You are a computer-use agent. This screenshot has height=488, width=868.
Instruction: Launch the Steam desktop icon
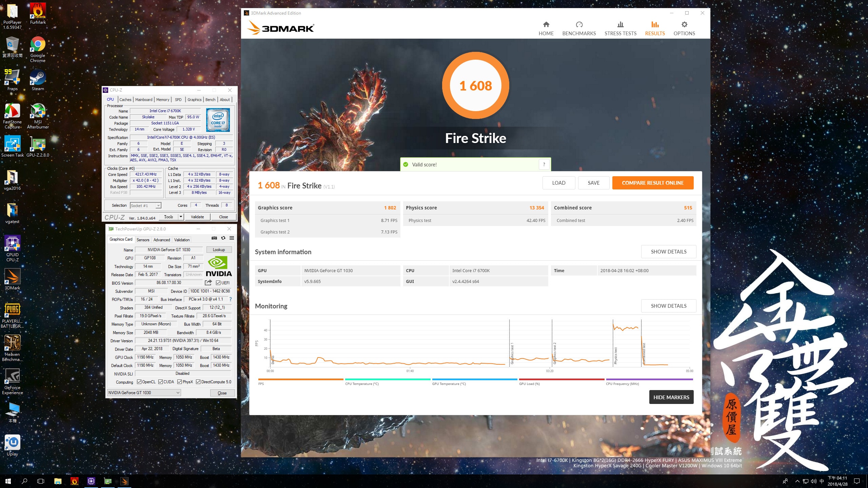(38, 80)
